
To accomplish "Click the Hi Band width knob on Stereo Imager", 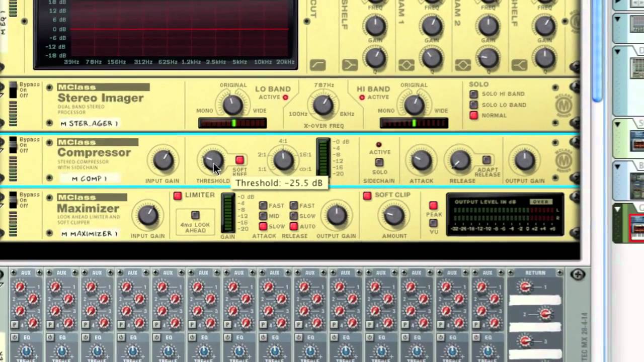I will click(x=414, y=105).
